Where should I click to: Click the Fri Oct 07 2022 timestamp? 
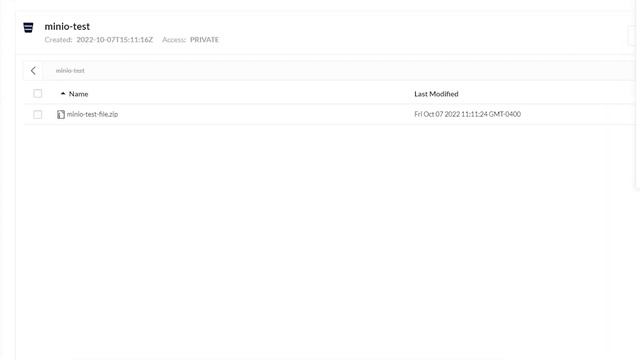467,114
